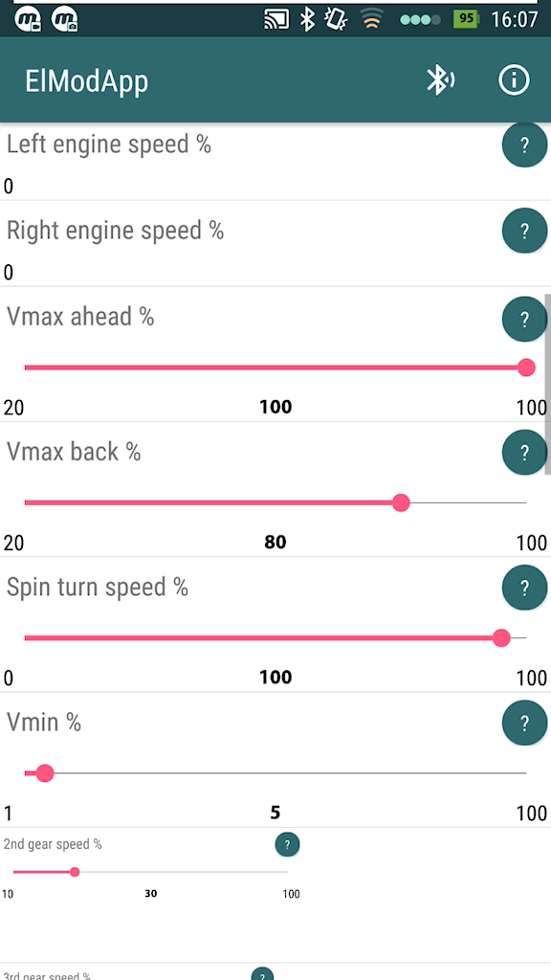Tap the Bluetooth connection icon in header

(440, 80)
